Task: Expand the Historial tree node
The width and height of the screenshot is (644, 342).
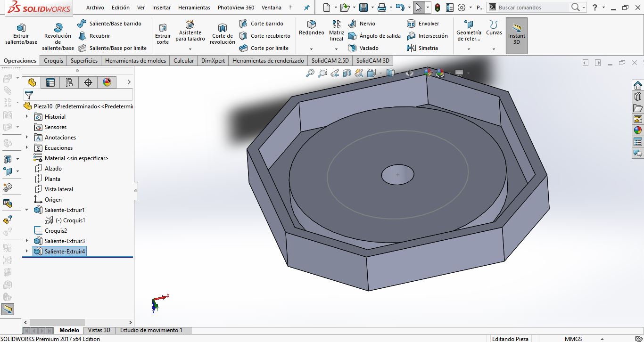Action: pyautogui.click(x=27, y=117)
